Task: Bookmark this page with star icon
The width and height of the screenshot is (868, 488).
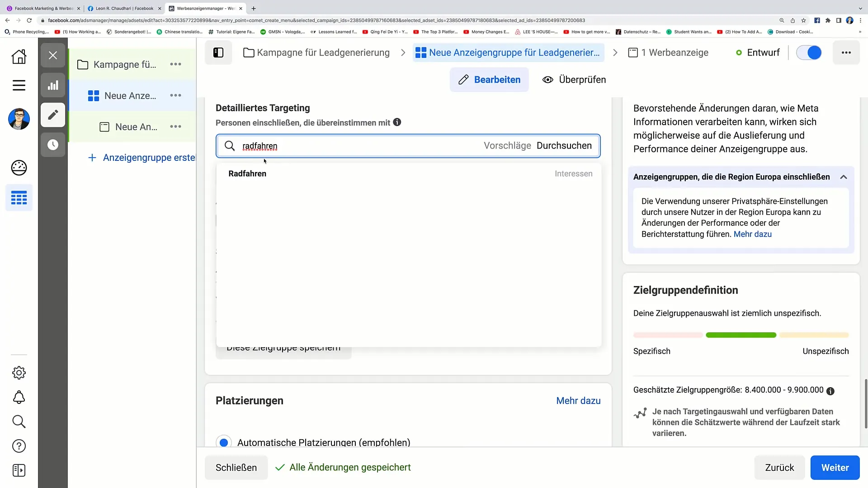Action: point(803,20)
